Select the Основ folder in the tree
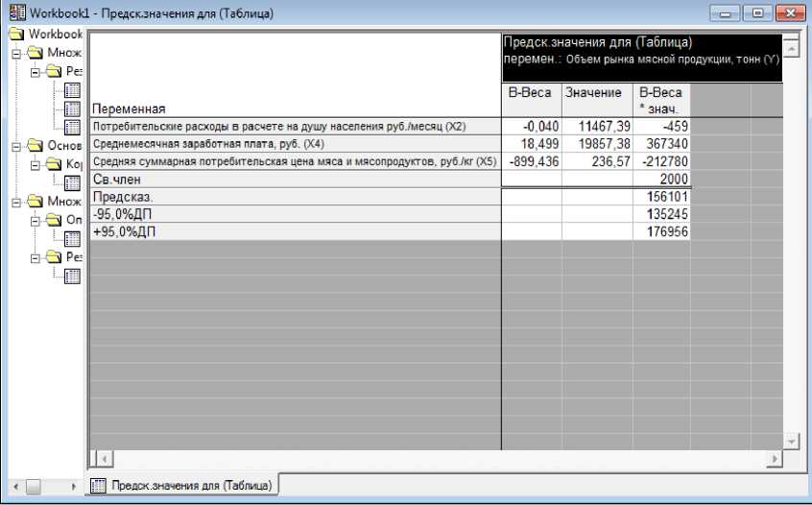The image size is (812, 505). (x=36, y=146)
